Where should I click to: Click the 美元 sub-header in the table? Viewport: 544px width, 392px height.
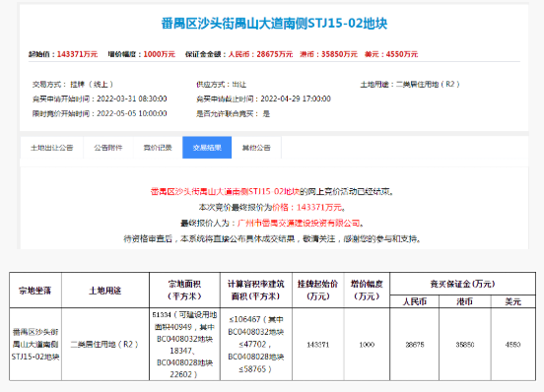pos(513,301)
